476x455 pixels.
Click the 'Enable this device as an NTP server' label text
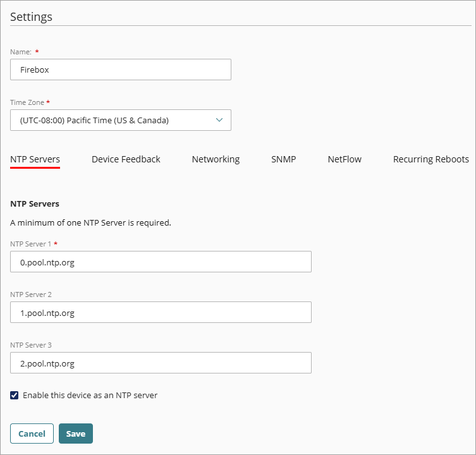point(90,396)
